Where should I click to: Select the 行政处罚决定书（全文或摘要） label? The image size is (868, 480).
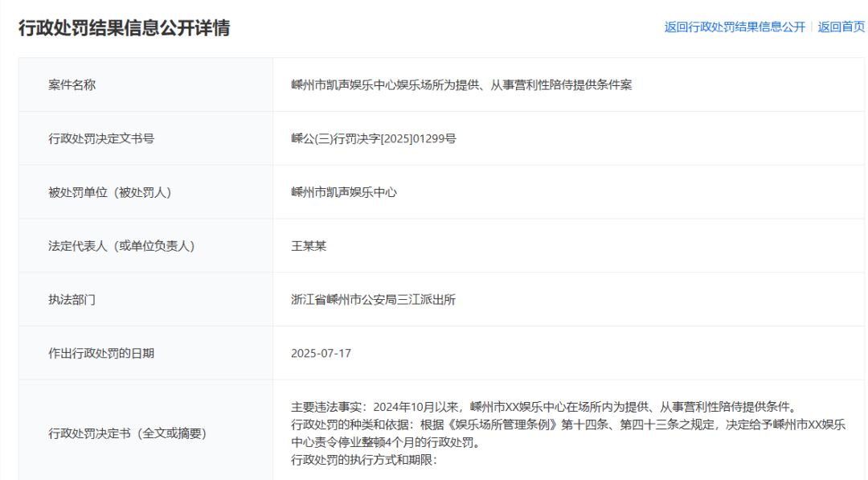coord(127,433)
